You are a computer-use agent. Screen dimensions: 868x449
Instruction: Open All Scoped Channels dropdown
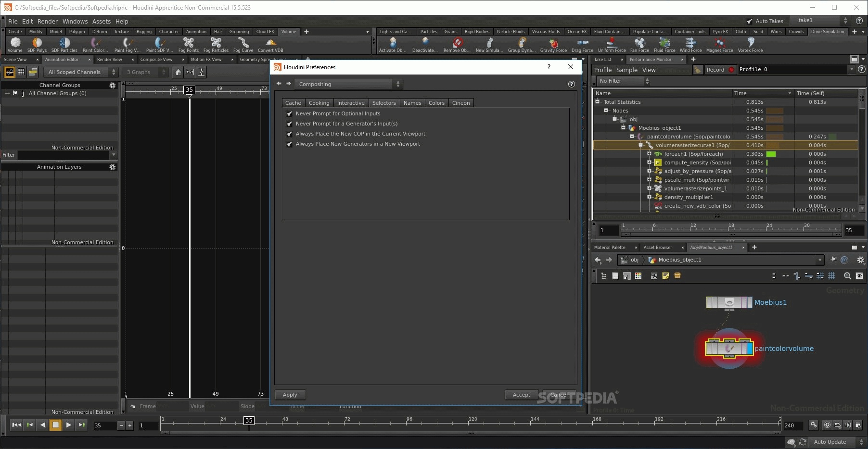(80, 72)
